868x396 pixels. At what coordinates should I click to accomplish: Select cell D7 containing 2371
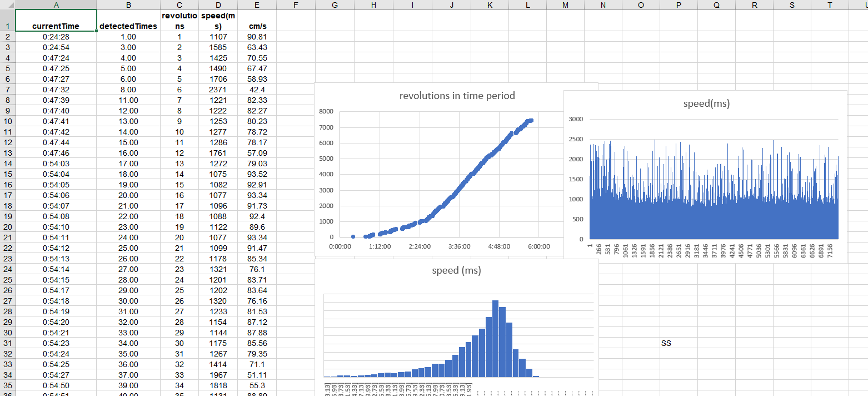click(x=217, y=90)
